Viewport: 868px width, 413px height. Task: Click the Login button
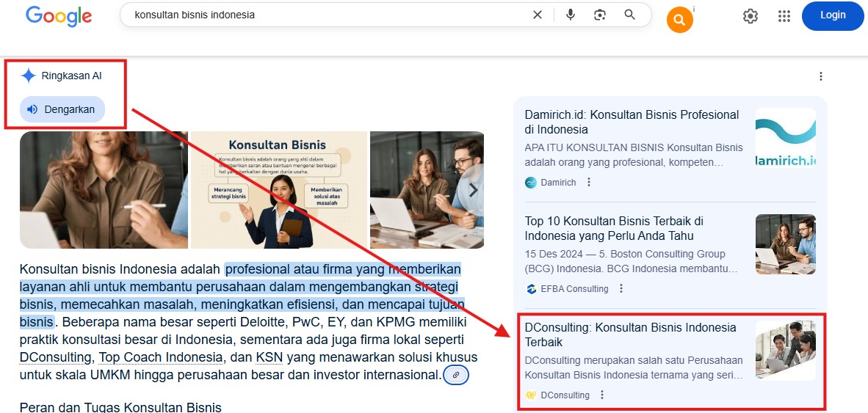pos(833,15)
